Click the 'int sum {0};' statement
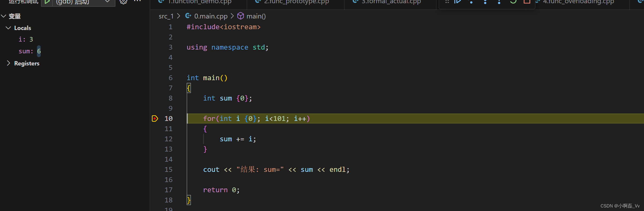 [228, 98]
